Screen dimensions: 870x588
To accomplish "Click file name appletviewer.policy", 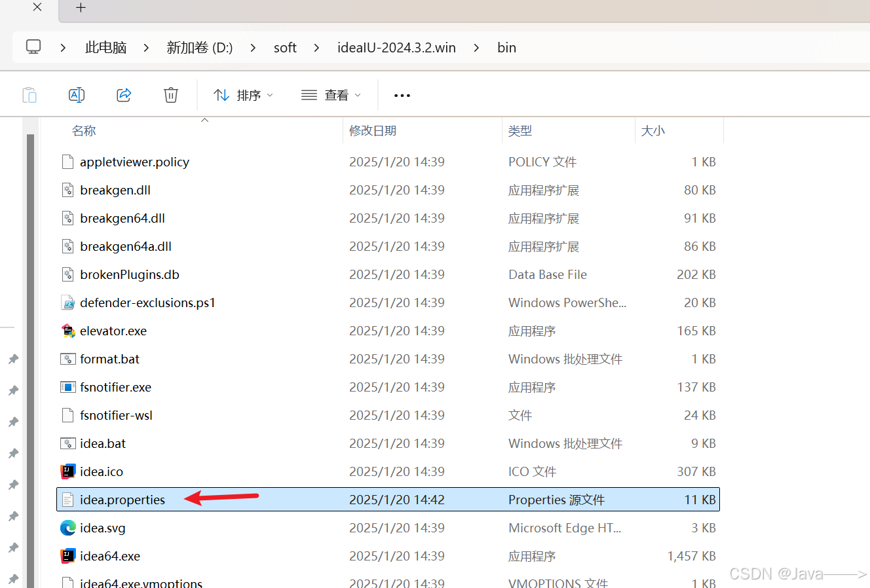I will click(134, 162).
